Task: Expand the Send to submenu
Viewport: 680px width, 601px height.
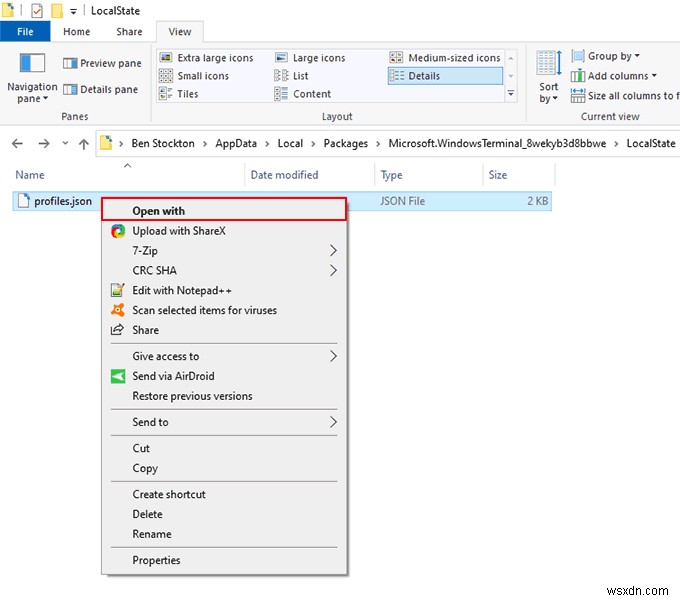Action: pyautogui.click(x=224, y=422)
